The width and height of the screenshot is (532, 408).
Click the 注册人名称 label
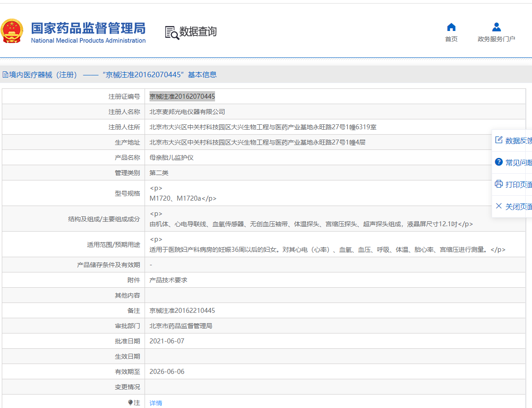click(x=124, y=112)
